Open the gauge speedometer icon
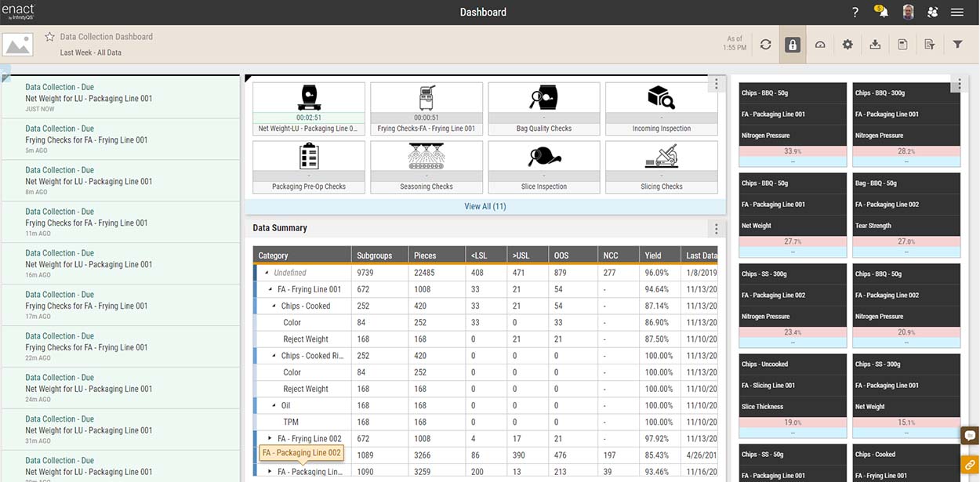Image resolution: width=980 pixels, height=482 pixels. coord(820,45)
